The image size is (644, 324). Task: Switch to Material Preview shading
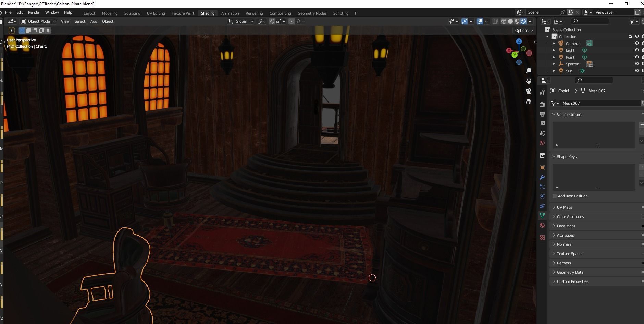[x=517, y=21]
